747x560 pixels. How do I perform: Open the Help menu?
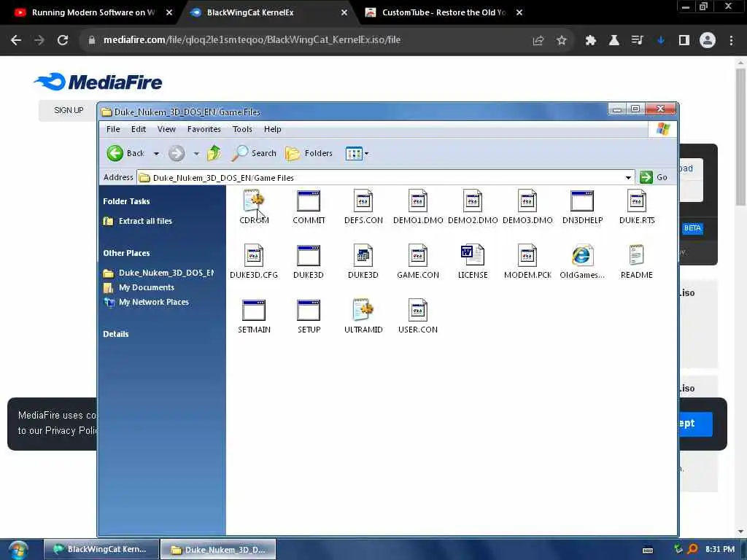tap(273, 129)
